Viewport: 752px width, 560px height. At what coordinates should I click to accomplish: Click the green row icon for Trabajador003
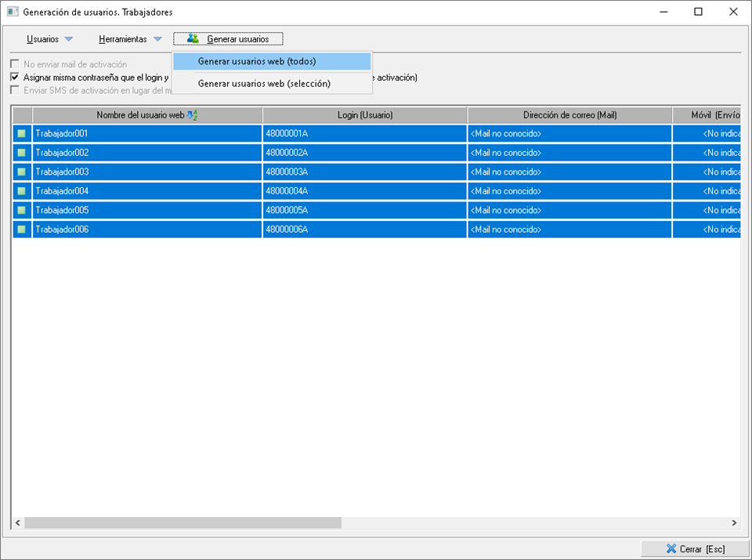(x=22, y=172)
